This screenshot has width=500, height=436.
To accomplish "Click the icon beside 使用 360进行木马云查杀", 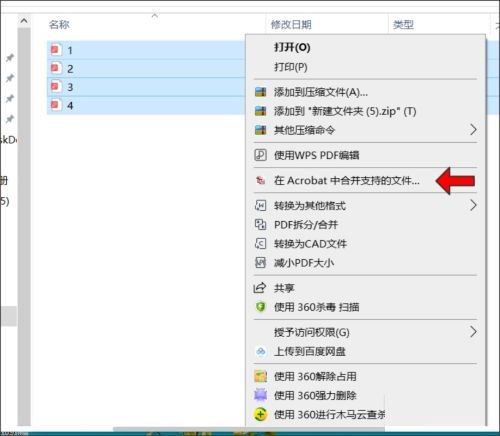I will 260,414.
